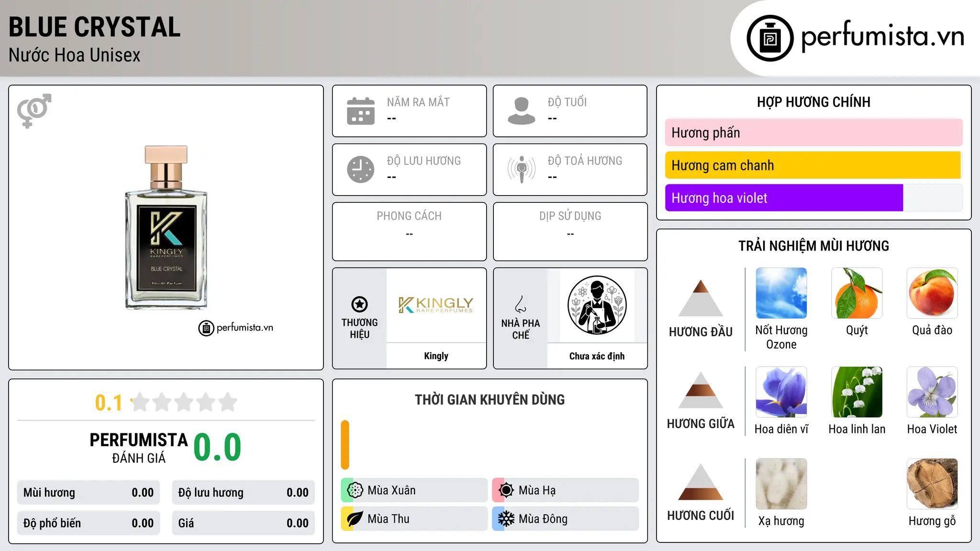This screenshot has width=980, height=551.
Task: Click the nose icon for Nhà pha chế
Action: 521,304
